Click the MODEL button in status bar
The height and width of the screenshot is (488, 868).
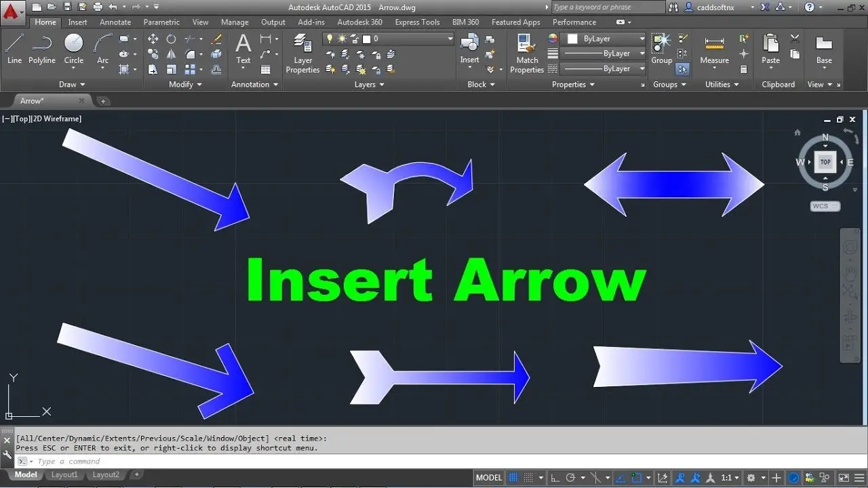click(489, 478)
